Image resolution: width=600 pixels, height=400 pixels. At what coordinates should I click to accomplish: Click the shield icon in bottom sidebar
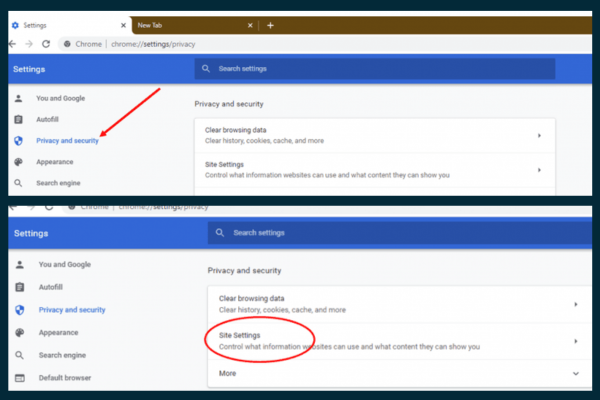(20, 310)
